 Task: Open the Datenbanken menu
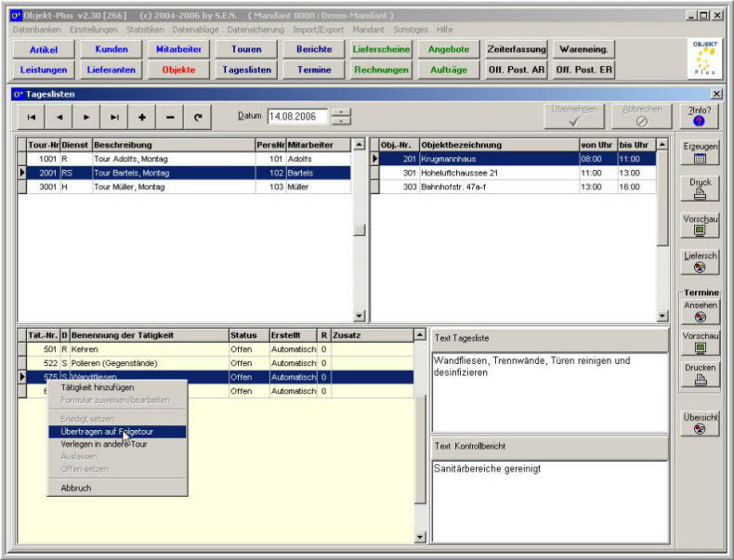point(37,30)
